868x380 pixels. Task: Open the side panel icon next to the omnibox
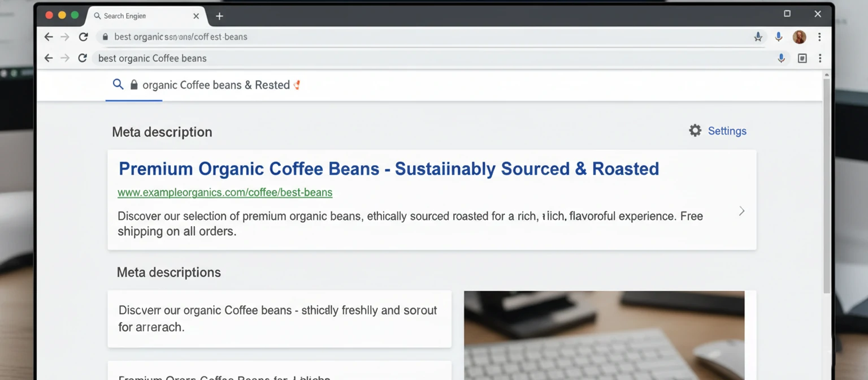(802, 58)
